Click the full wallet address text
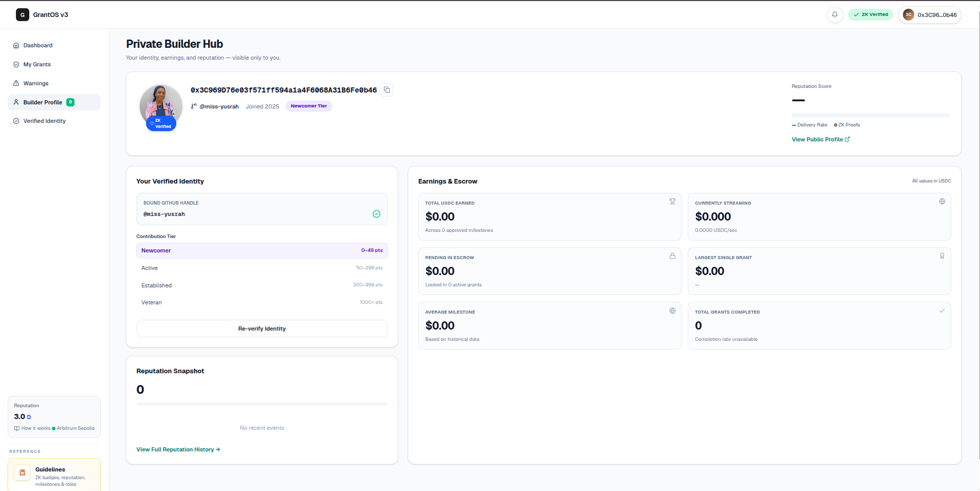Viewport: 980px width, 491px height. coord(284,90)
